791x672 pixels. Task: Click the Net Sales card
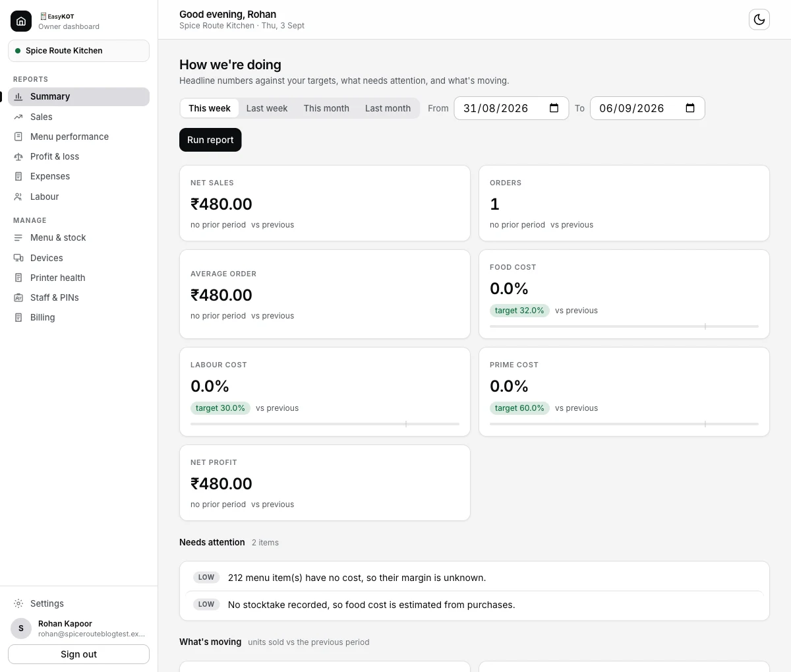pyautogui.click(x=325, y=203)
